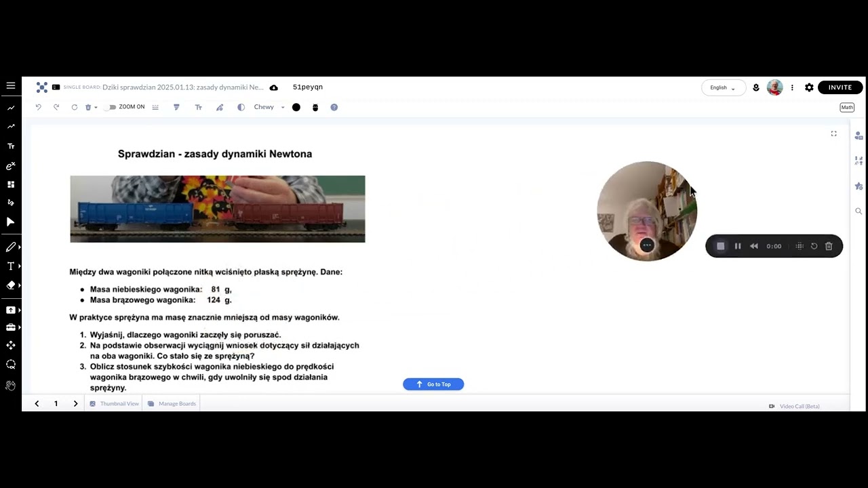Select the first line graph tool in the sidebar
This screenshot has width=868, height=488.
tap(11, 108)
